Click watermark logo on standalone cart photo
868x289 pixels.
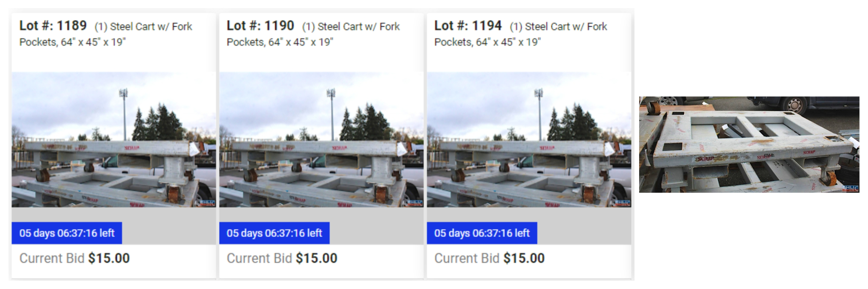(x=850, y=188)
